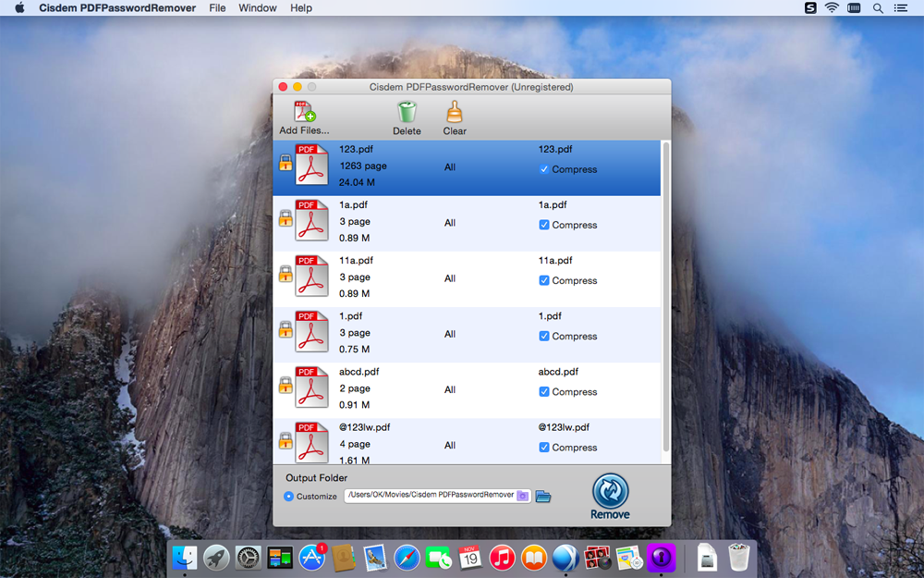Viewport: 924px width, 578px height.
Task: Uncheck Compress for 11a.pdf
Action: (544, 280)
